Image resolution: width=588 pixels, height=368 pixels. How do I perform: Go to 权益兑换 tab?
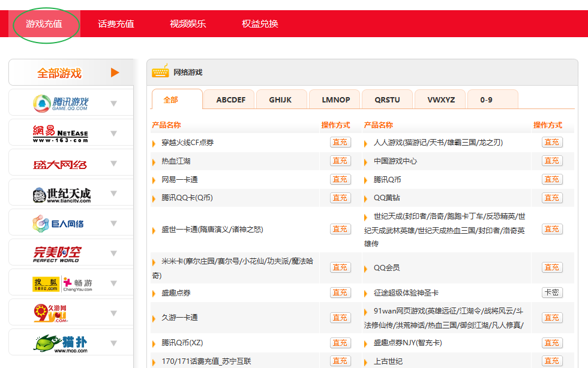(260, 24)
